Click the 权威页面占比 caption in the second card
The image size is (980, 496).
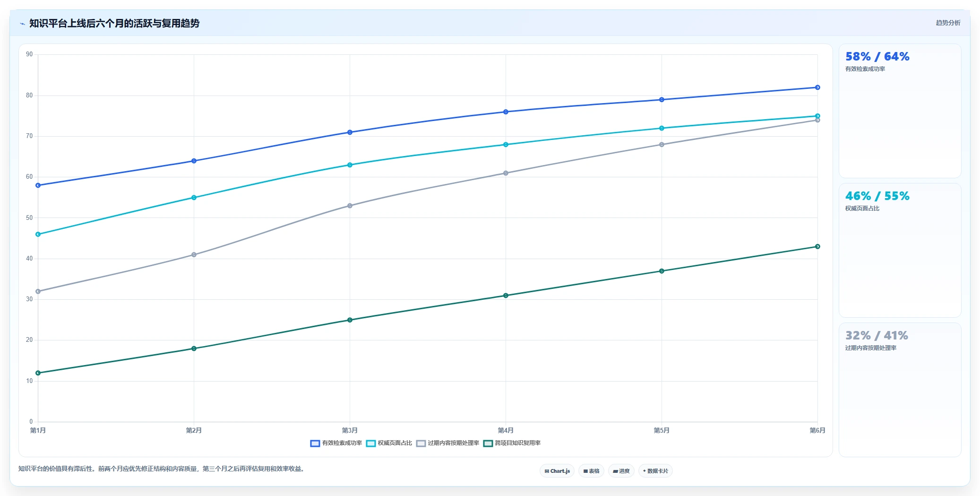click(x=862, y=209)
